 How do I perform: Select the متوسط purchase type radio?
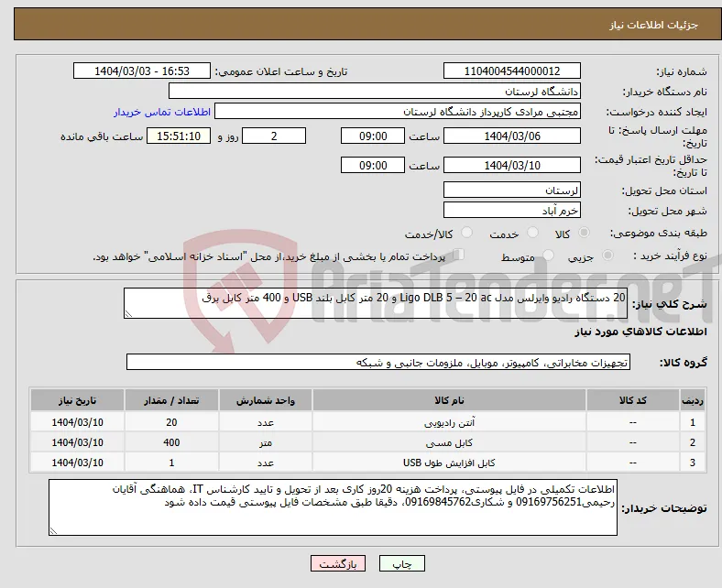tap(548, 256)
